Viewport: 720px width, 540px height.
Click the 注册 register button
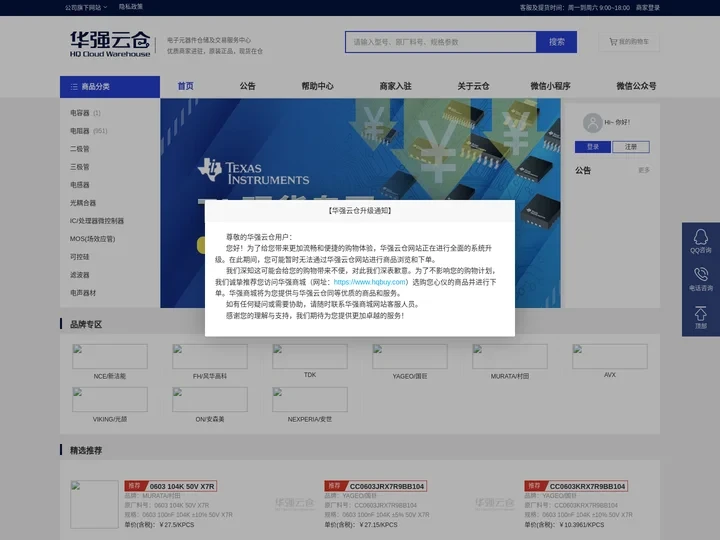[x=631, y=147]
